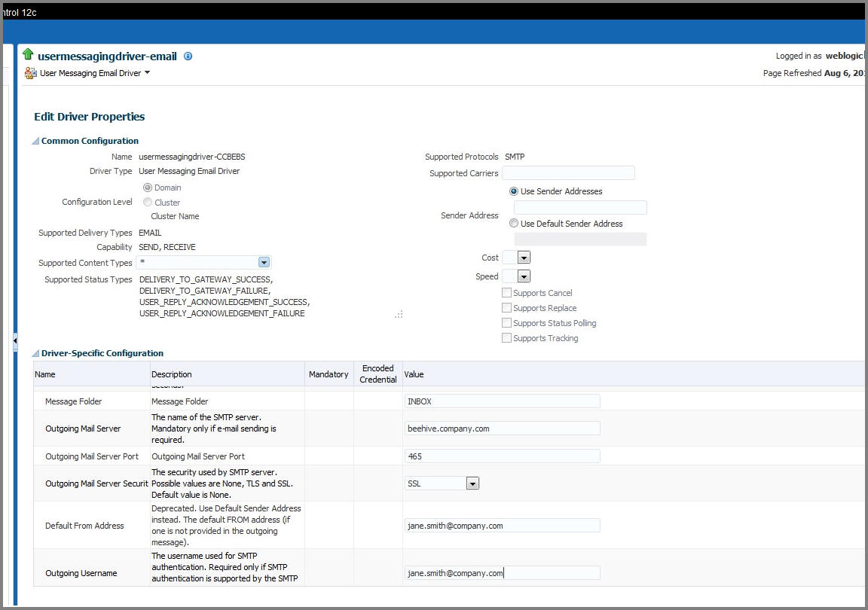Select Use Sender Addresses radio button

514,191
